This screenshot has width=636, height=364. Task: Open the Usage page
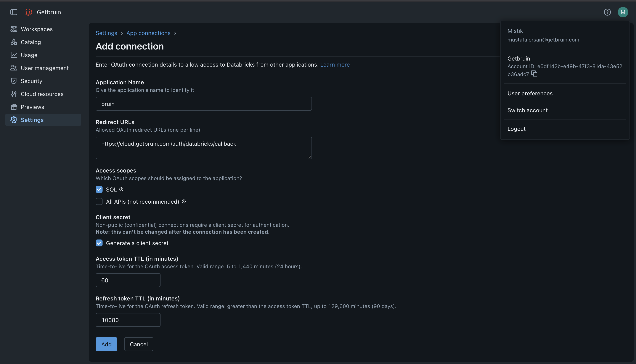43,55
